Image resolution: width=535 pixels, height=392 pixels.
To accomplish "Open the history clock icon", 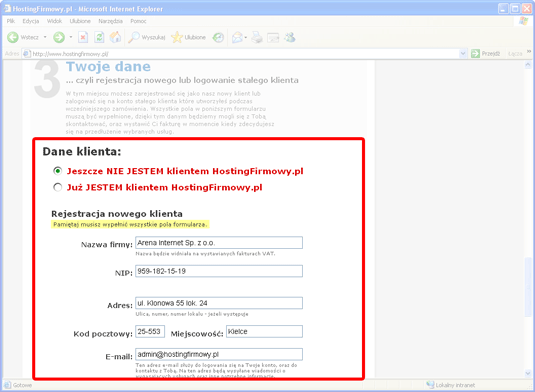I will point(218,37).
